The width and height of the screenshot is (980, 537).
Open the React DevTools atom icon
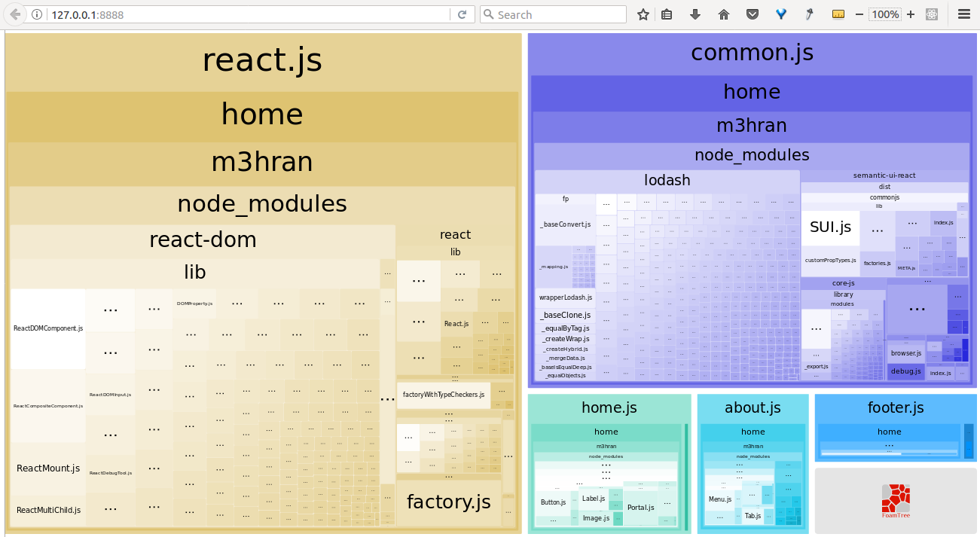pos(932,14)
